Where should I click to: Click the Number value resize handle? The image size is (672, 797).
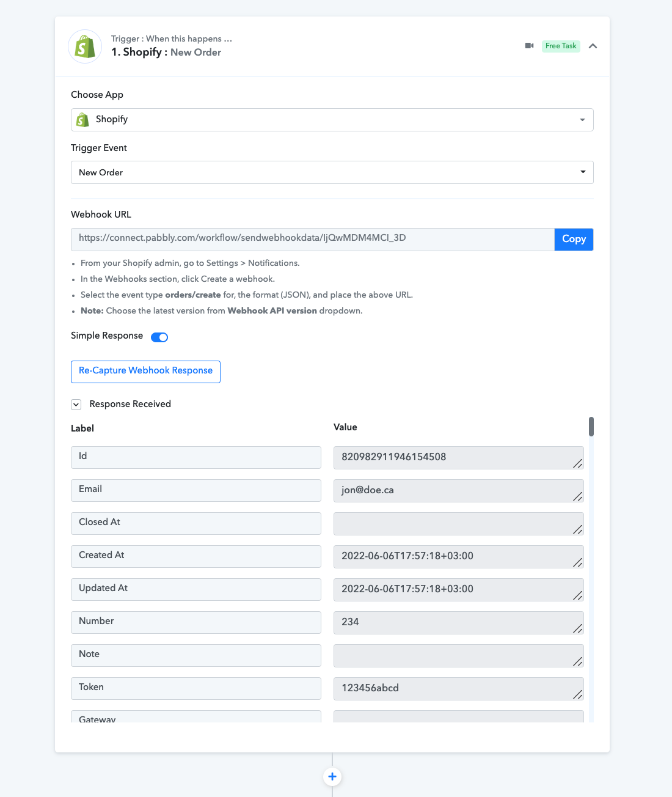578,629
